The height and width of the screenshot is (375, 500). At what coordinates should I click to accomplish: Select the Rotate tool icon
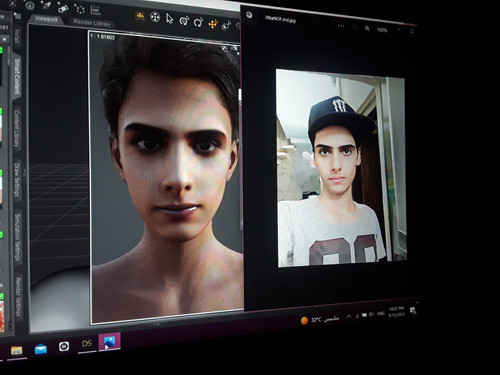(x=184, y=21)
